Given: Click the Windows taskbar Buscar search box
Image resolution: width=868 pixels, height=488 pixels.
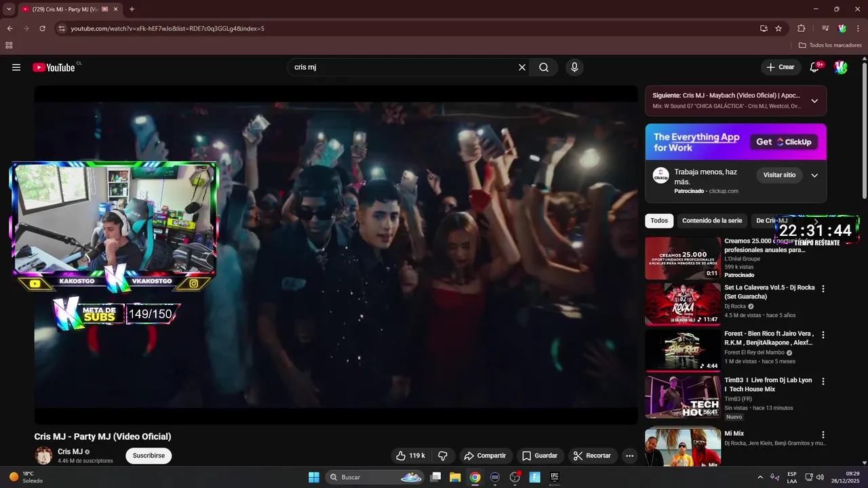Looking at the screenshot, I should pyautogui.click(x=376, y=477).
